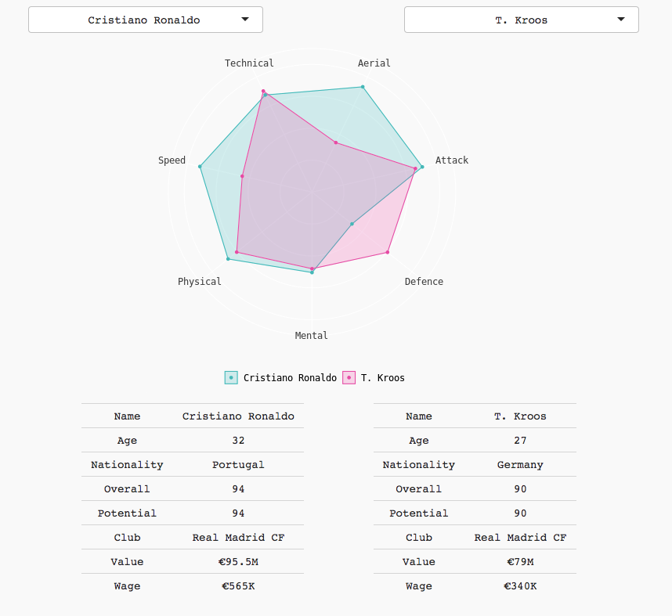672x616 pixels.
Task: Select the Speed vertex on Ronaldo's radar shape
Action: coord(201,166)
